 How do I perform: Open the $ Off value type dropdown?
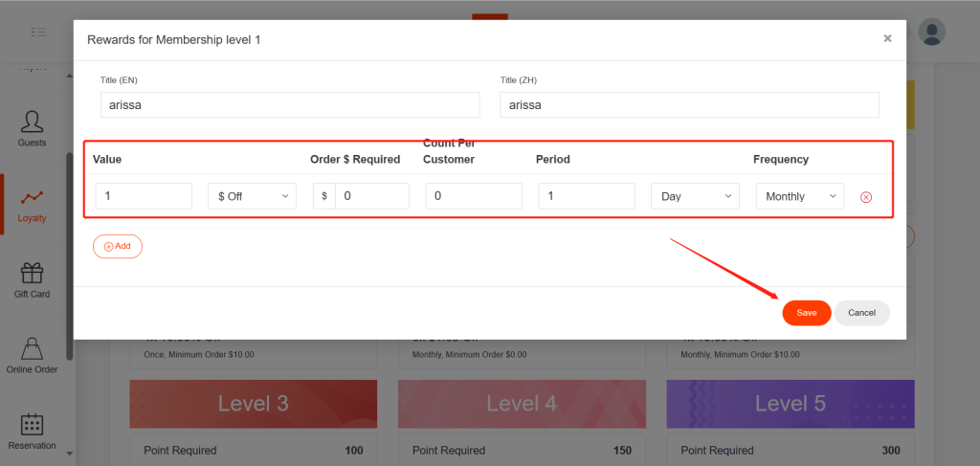click(x=252, y=196)
